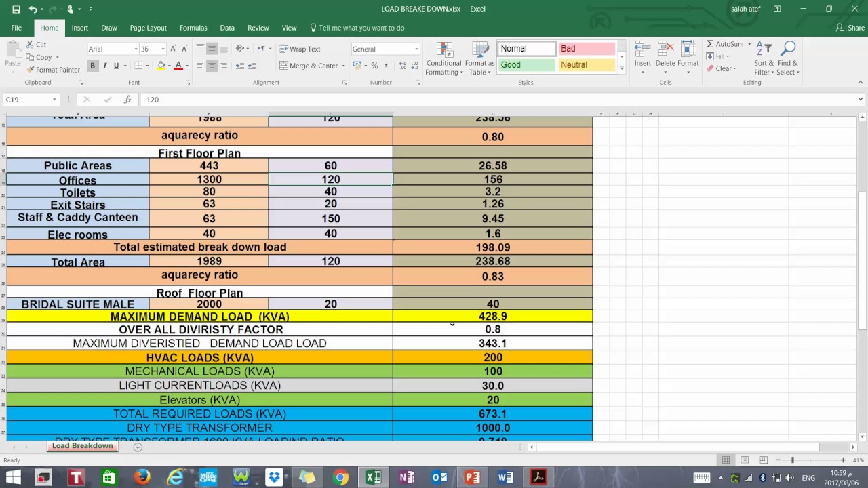This screenshot has height=488, width=868.
Task: Open the View ribbon tab
Action: pos(289,28)
